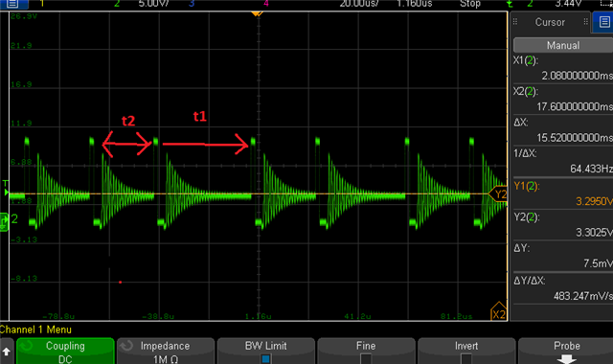Click the 5.00V/ vertical scale readout
Viewport: 613px width, 364px height.
point(154,4)
